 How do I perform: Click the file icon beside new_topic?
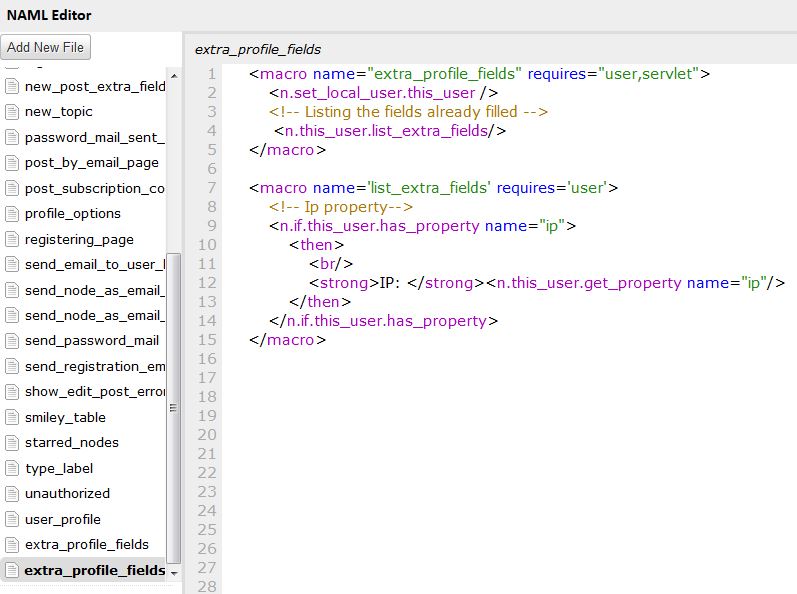pos(12,112)
